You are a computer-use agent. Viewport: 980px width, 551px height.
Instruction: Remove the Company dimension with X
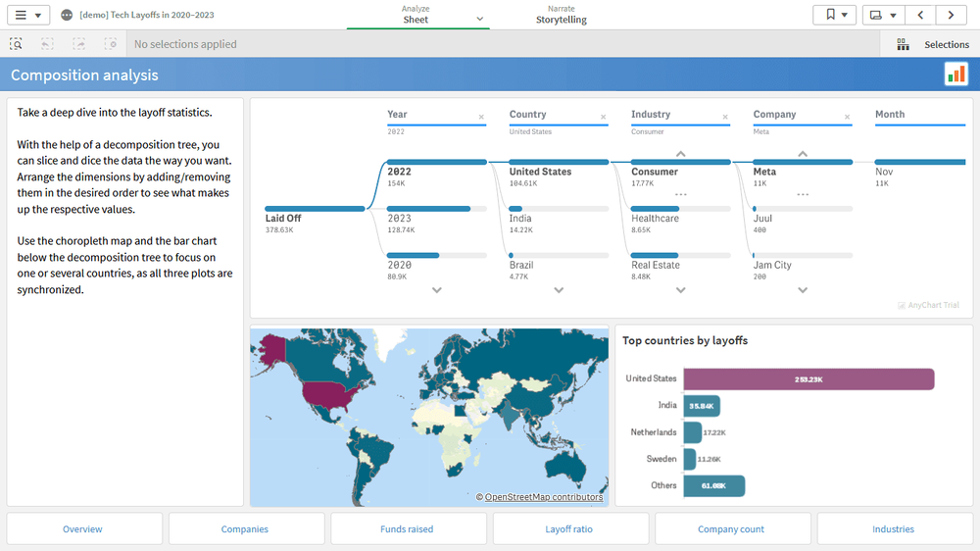click(848, 117)
